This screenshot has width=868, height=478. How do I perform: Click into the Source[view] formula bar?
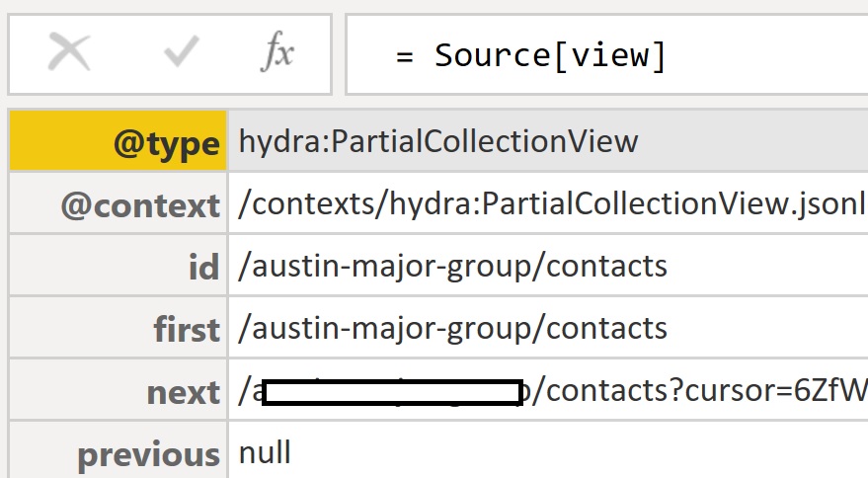click(606, 55)
